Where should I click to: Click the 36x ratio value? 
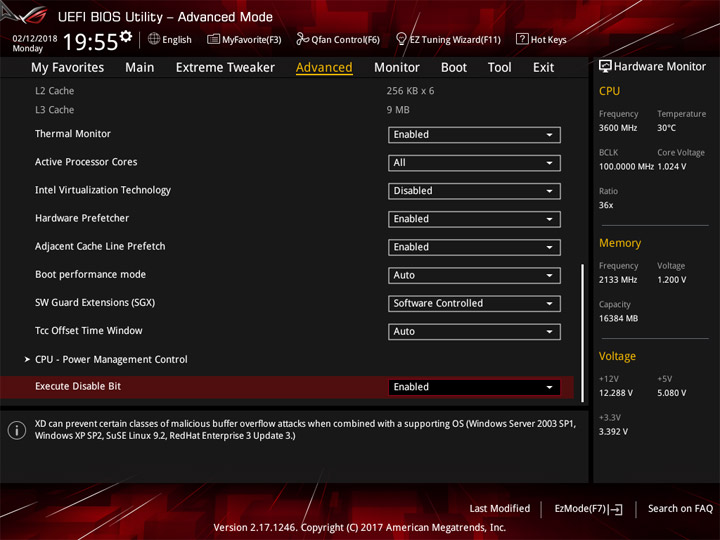click(x=606, y=205)
